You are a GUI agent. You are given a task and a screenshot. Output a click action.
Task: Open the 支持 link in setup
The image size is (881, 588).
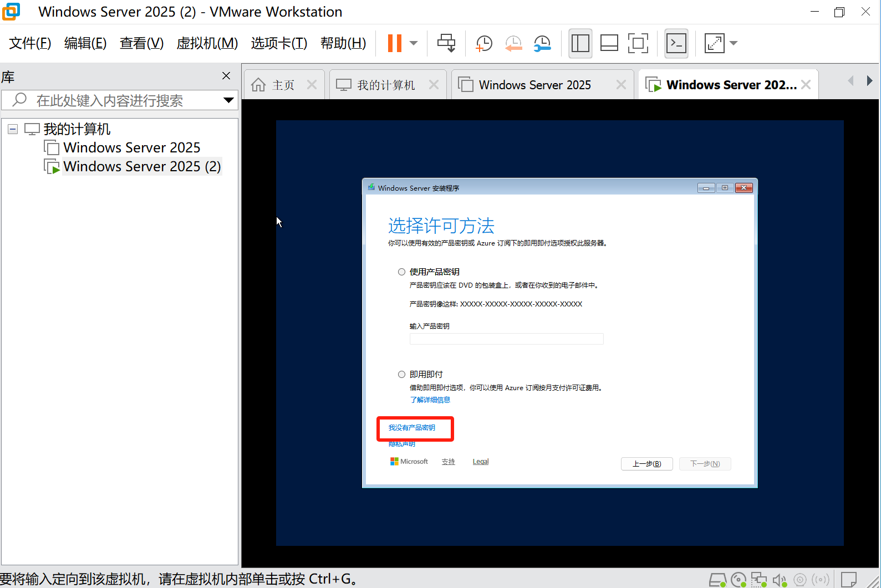coord(448,461)
